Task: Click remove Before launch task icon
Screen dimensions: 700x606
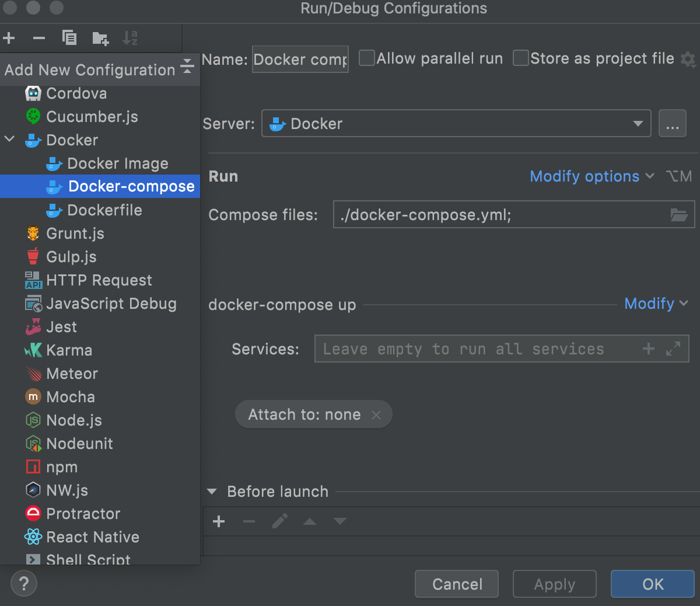Action: [x=249, y=521]
